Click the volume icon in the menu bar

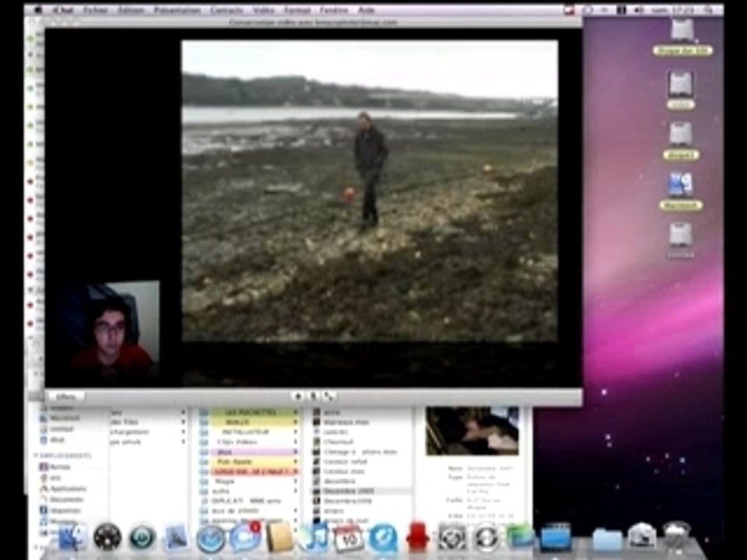tap(638, 10)
